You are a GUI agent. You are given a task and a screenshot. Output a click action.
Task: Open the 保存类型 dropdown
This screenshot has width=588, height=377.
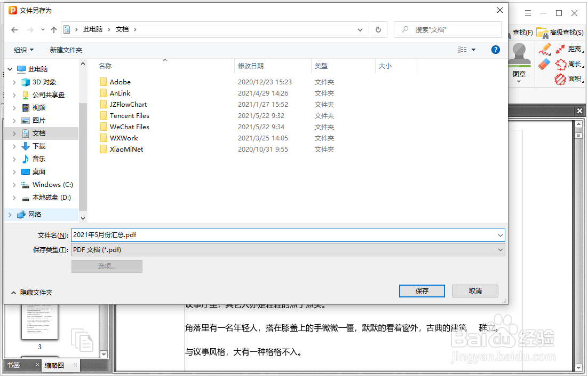pyautogui.click(x=288, y=250)
